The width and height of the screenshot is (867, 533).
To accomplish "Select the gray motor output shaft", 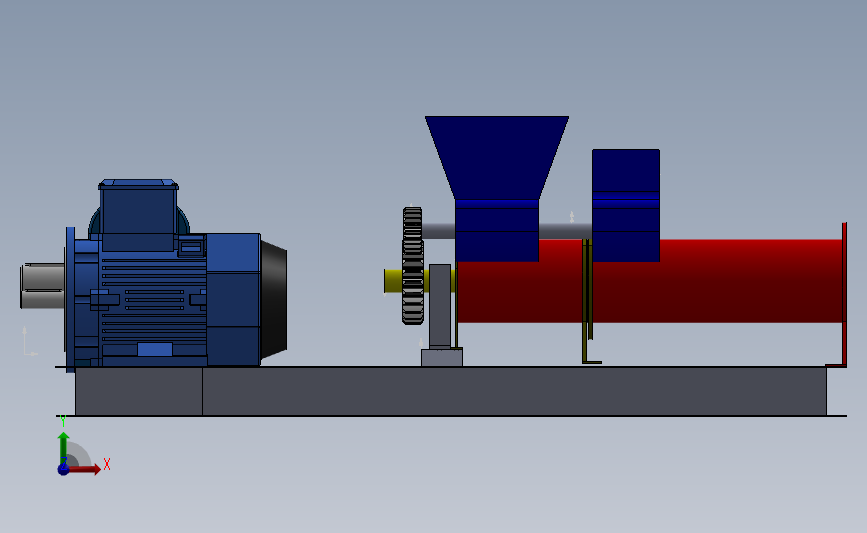I will pos(43,286).
